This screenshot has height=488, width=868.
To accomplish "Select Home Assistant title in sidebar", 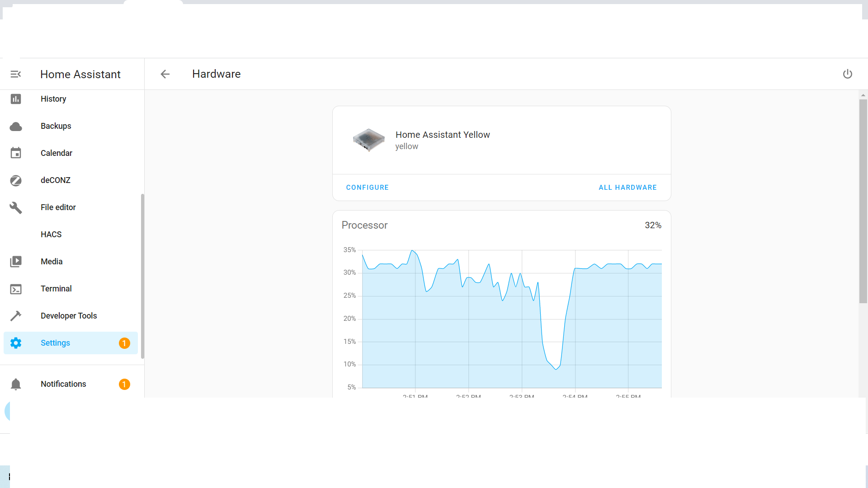I will pos(80,74).
